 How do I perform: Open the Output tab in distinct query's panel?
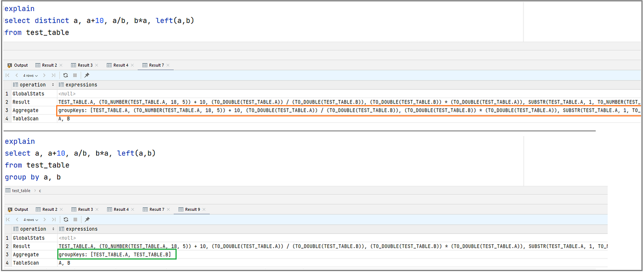[17, 65]
